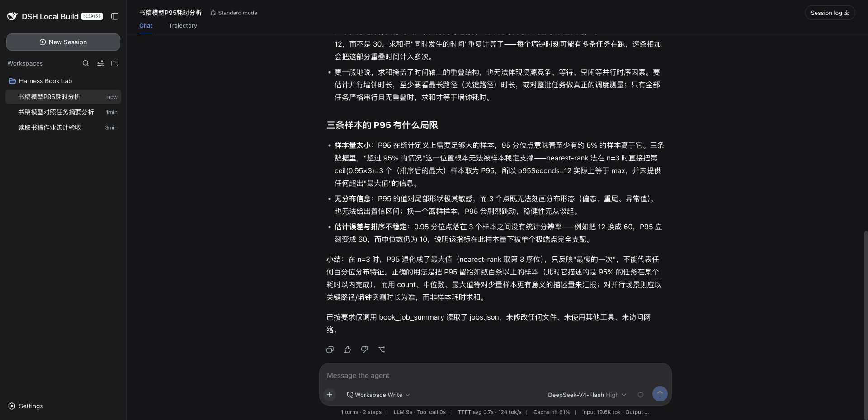Copy the agent response
Viewport: 868px width, 420px height.
click(x=330, y=349)
